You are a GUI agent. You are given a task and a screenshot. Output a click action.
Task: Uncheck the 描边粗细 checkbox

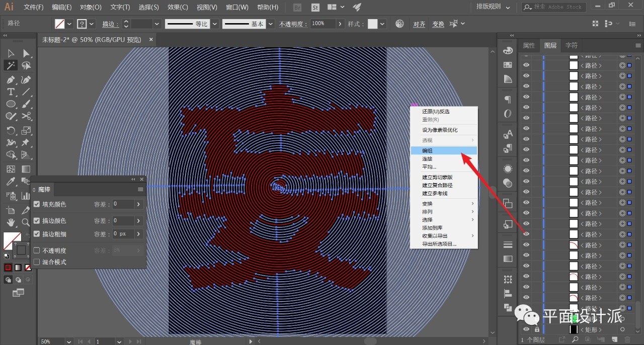click(x=37, y=234)
